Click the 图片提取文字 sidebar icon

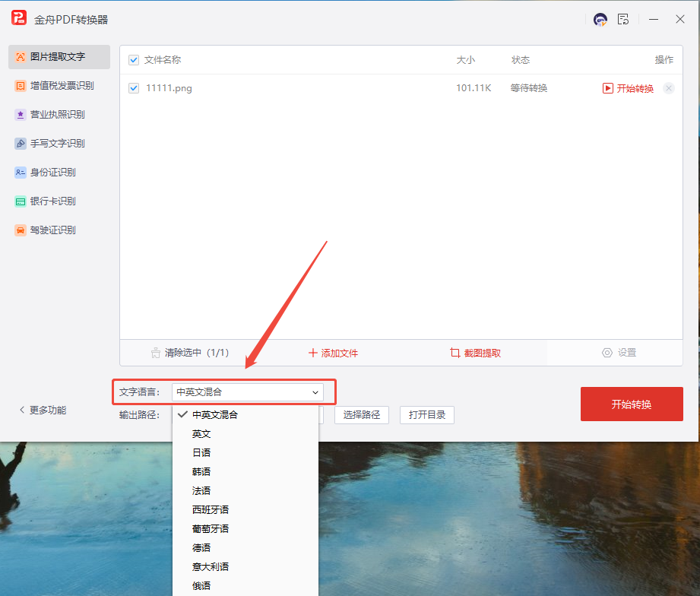[21, 57]
